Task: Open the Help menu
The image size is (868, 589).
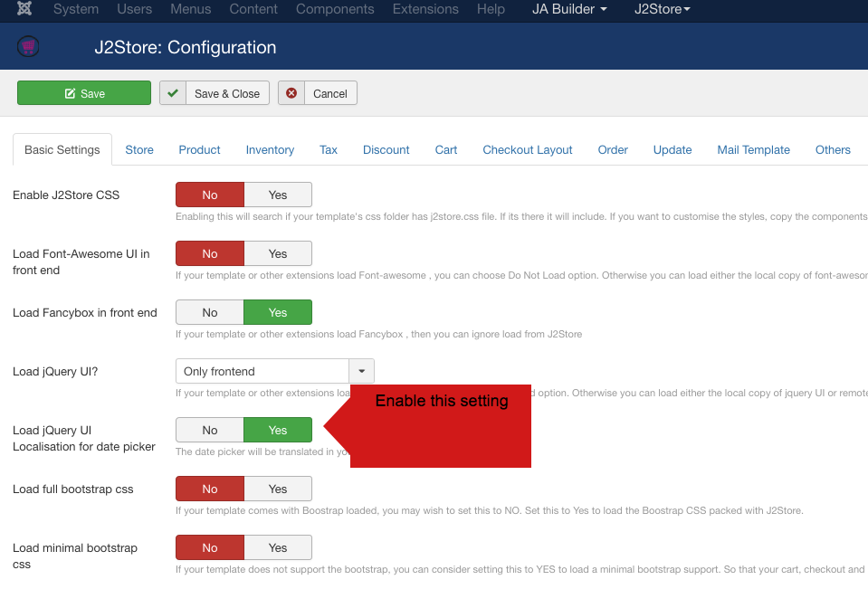Action: click(x=491, y=9)
